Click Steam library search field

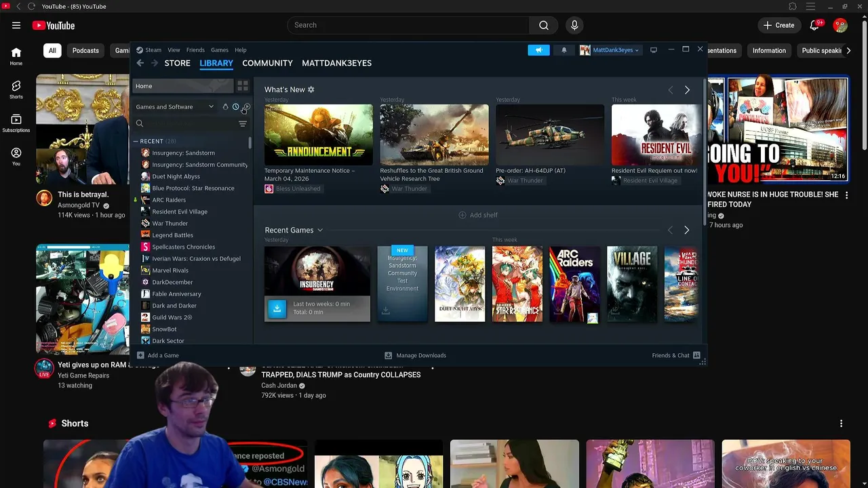tap(185, 124)
